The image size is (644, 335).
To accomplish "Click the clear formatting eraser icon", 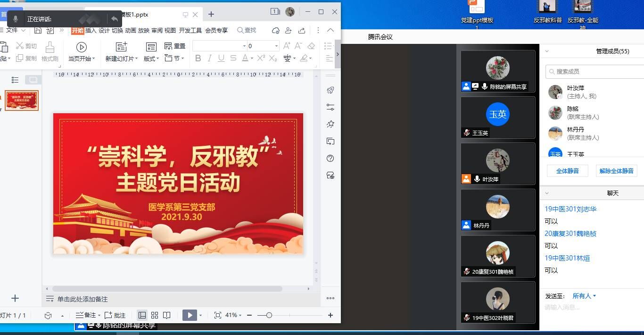I will click(x=311, y=46).
